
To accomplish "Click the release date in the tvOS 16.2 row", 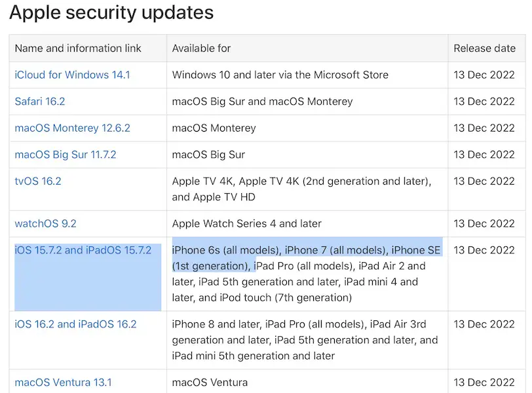I will pyautogui.click(x=484, y=181).
